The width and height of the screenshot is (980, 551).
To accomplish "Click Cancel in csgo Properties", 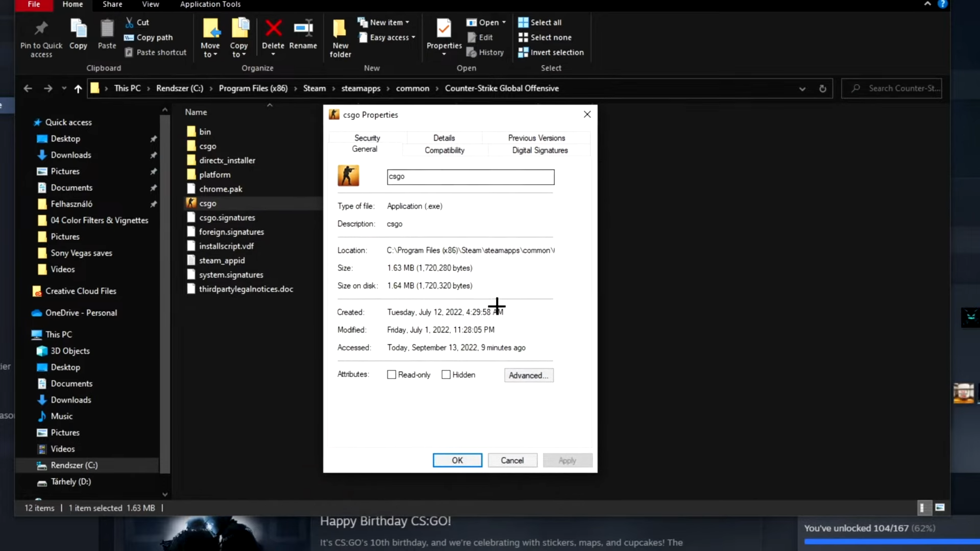I will 512,460.
